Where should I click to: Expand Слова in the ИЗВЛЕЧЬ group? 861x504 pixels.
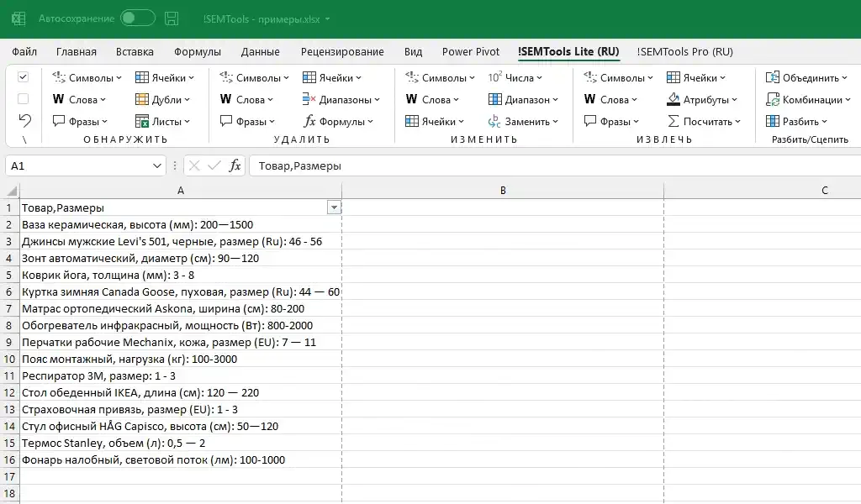click(x=610, y=100)
